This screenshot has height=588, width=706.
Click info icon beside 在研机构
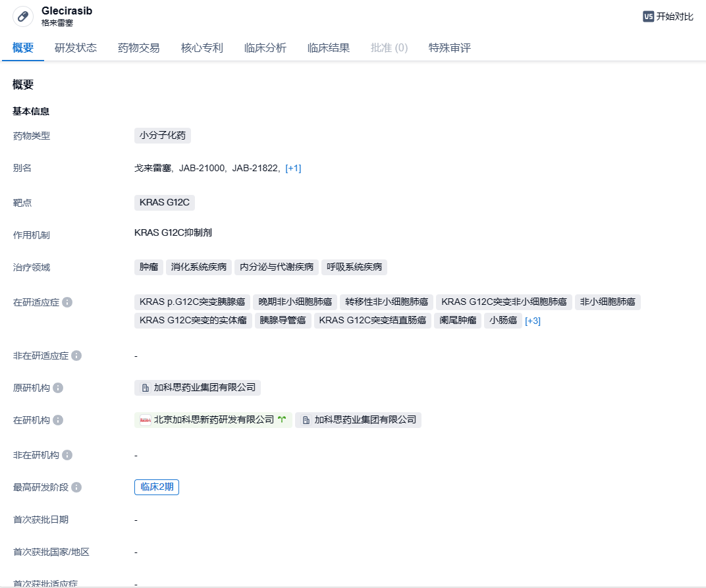tap(58, 420)
